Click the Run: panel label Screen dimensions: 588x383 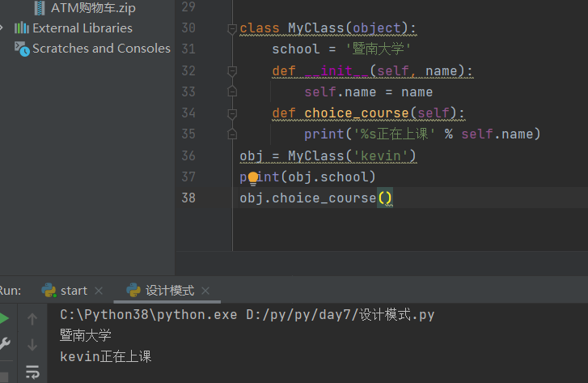coord(11,291)
